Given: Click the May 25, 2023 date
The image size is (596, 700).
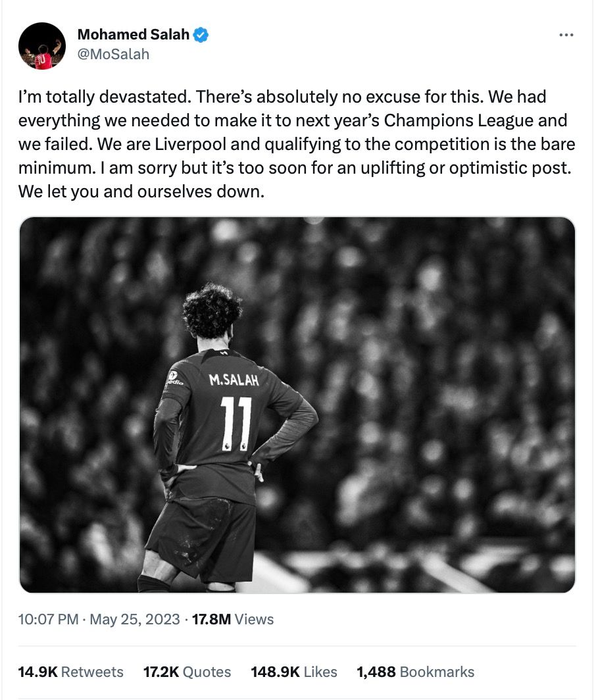Looking at the screenshot, I should (134, 619).
